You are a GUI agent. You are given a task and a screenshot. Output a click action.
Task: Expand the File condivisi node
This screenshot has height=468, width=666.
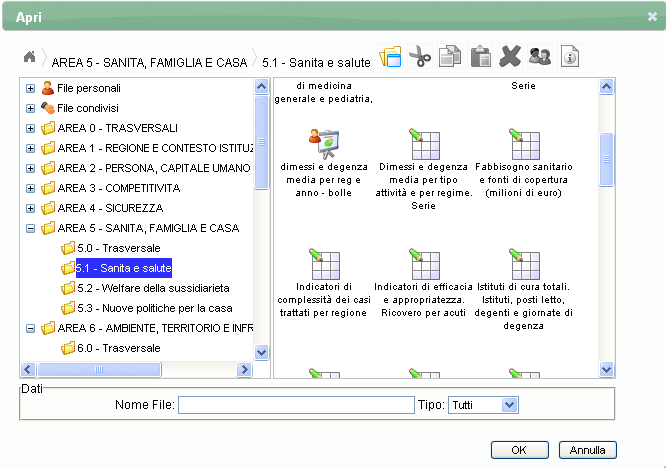30,108
